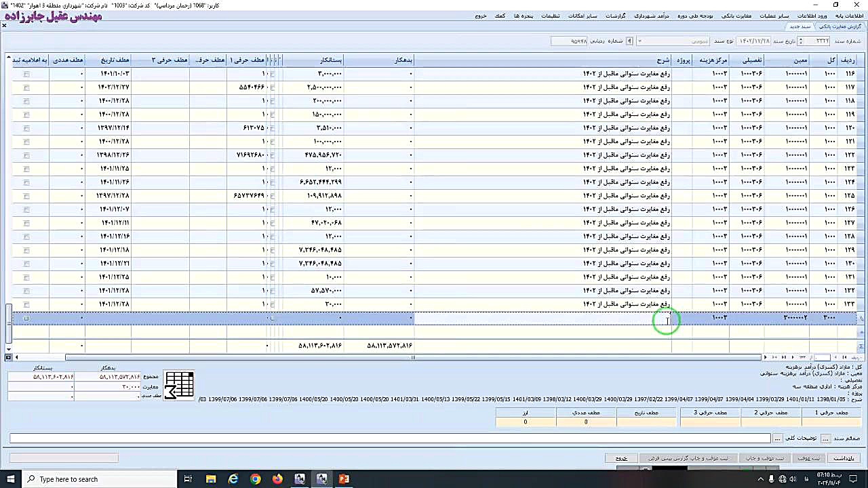Switch to the گزارش مغایرت بانکی tab
Viewport: 868px width, 488px height.
tap(840, 26)
